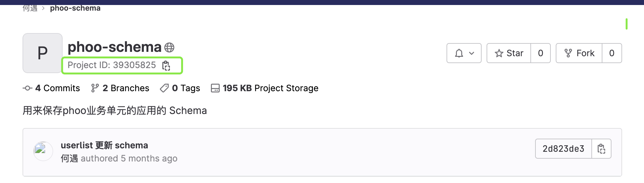Viewport: 644px width, 183px height.
Task: Open 0 Tags link
Action: point(186,88)
